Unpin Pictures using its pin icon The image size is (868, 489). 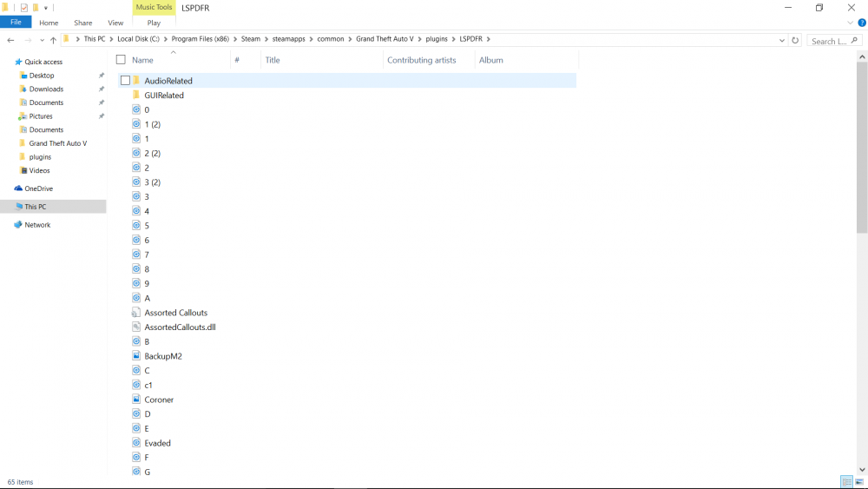102,116
